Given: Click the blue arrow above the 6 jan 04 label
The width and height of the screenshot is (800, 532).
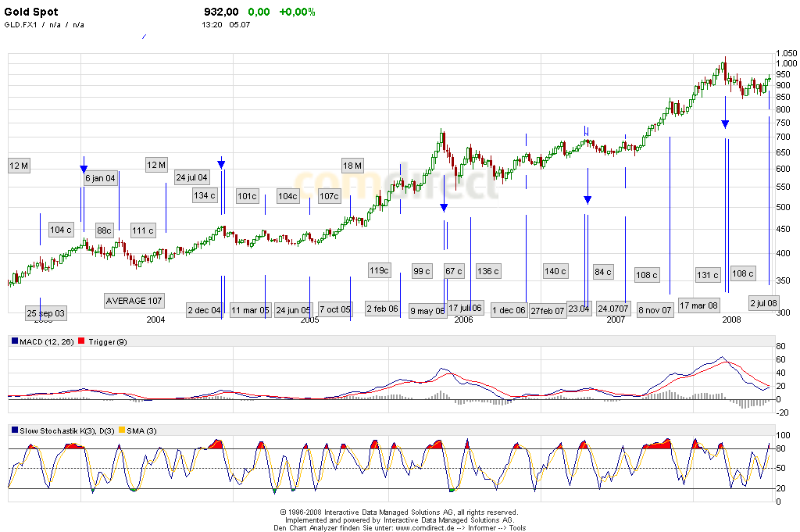Looking at the screenshot, I should pyautogui.click(x=84, y=168).
